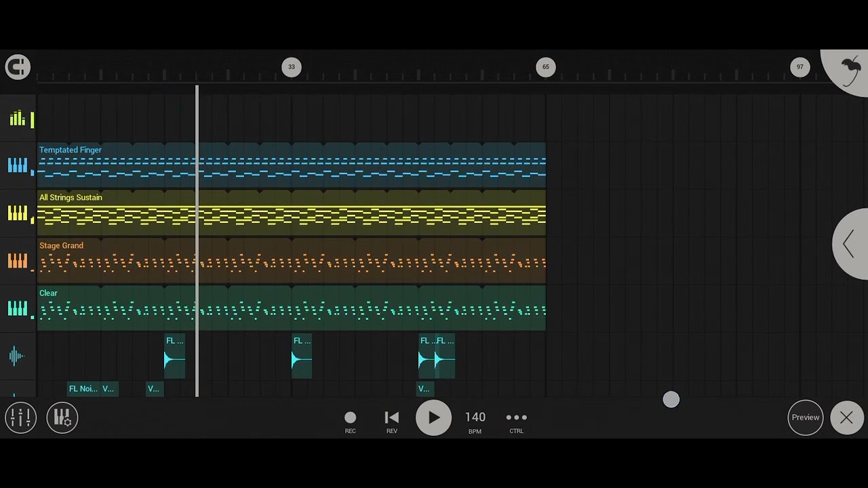
Task: Click the playhead line handle
Action: point(197,241)
